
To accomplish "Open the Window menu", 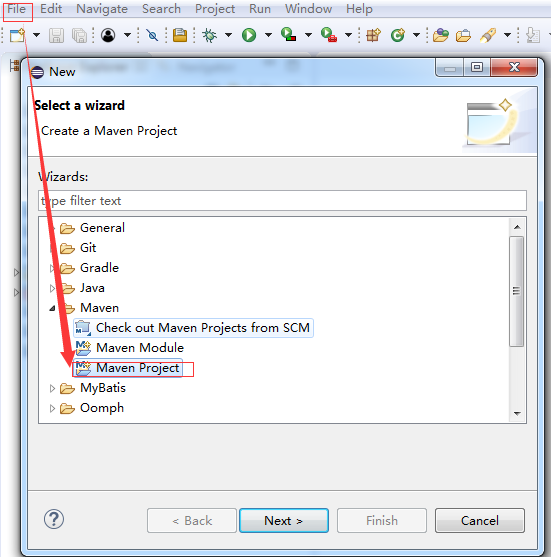I will tap(308, 9).
